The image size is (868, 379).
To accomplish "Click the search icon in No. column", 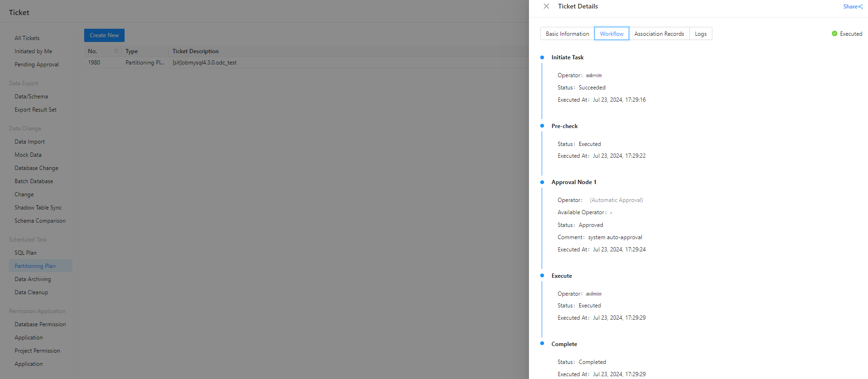I will (x=116, y=51).
